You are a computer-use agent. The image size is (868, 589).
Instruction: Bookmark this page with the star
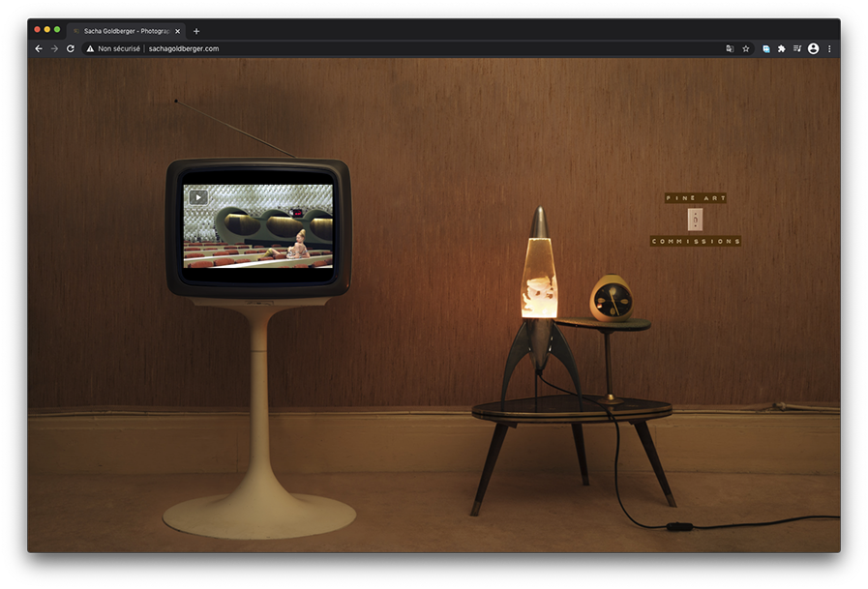point(746,48)
